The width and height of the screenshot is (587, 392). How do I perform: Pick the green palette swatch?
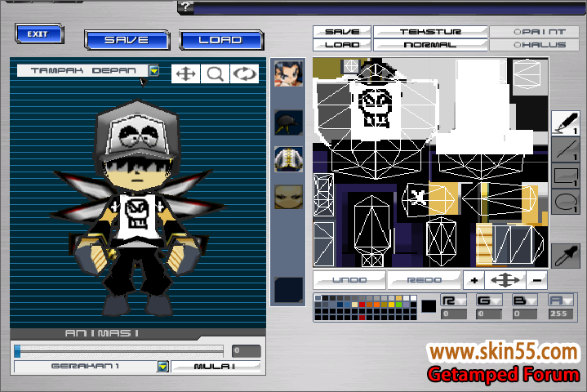point(398,305)
